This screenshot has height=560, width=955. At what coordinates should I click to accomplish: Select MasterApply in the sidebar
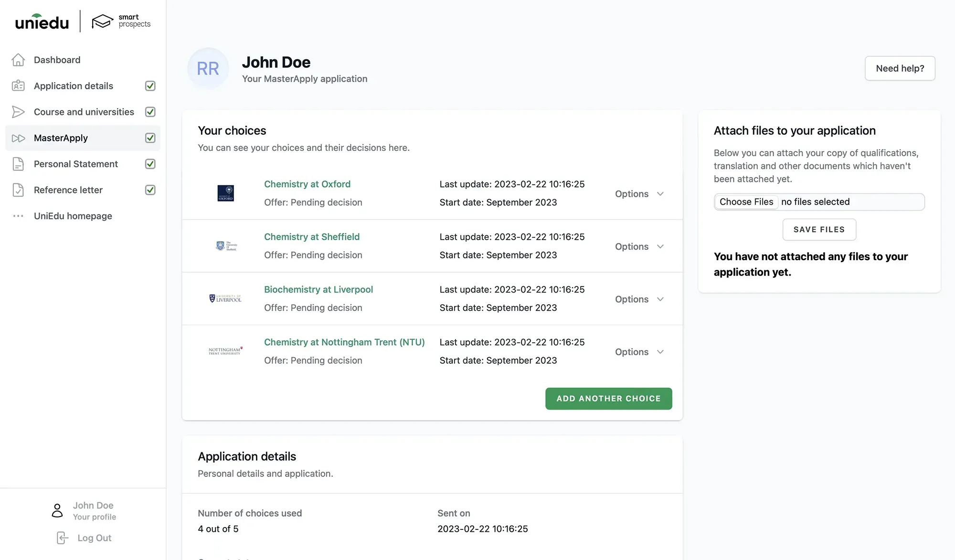point(83,138)
